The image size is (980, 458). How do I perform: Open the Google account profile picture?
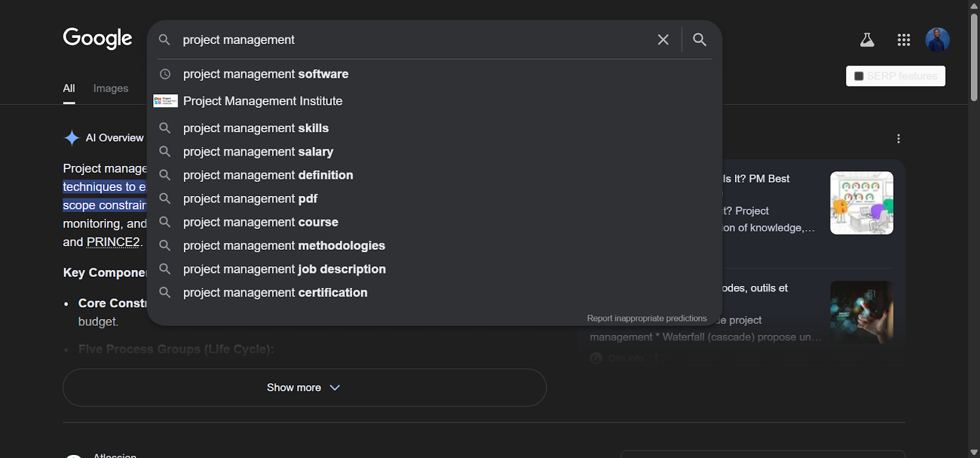pyautogui.click(x=937, y=40)
